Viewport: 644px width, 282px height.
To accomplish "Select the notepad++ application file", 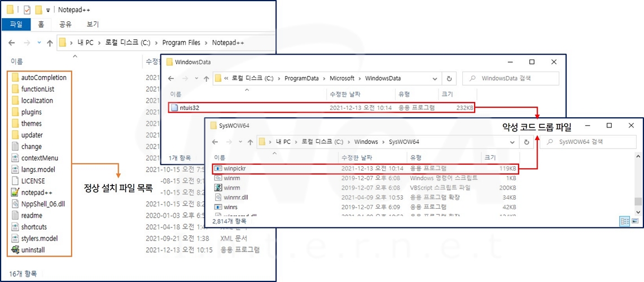I will tap(32, 192).
